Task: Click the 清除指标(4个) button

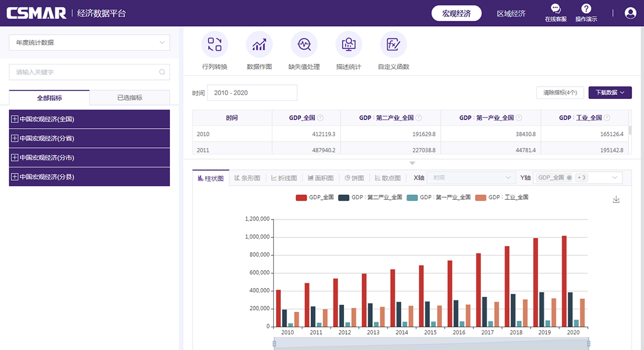Action: pyautogui.click(x=560, y=92)
